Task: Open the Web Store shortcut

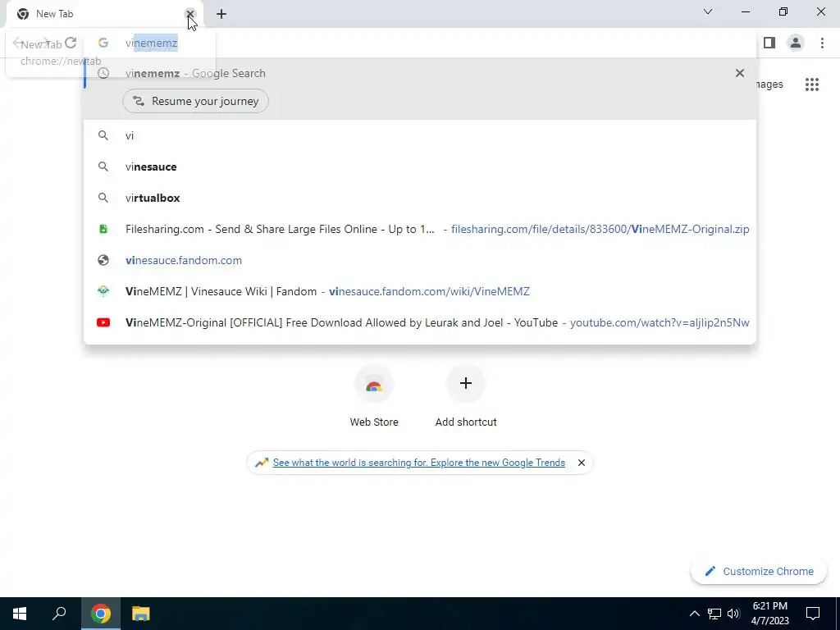Action: click(374, 397)
